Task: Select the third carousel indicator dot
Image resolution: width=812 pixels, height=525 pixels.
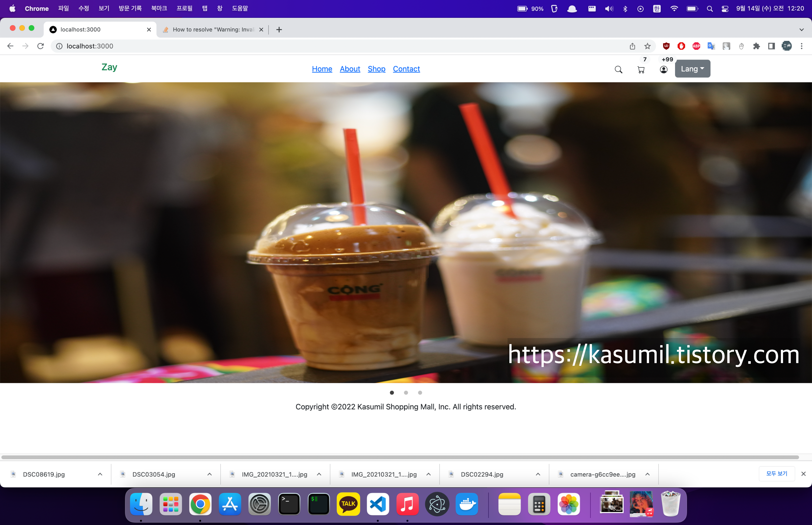Action: [x=420, y=393]
